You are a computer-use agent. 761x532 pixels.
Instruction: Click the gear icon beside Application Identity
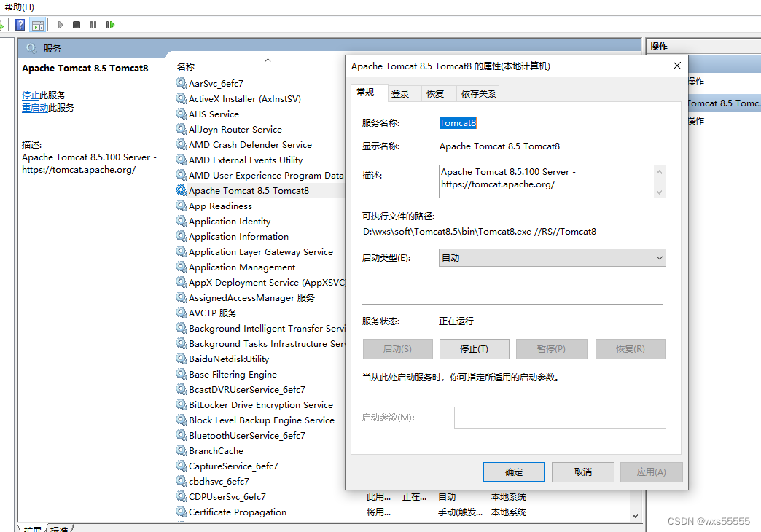point(181,221)
